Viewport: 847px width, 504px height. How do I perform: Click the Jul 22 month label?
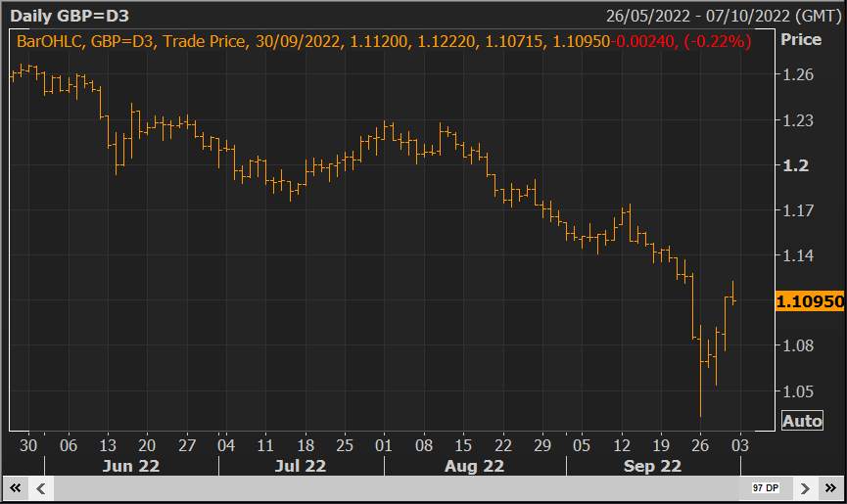pyautogui.click(x=301, y=466)
